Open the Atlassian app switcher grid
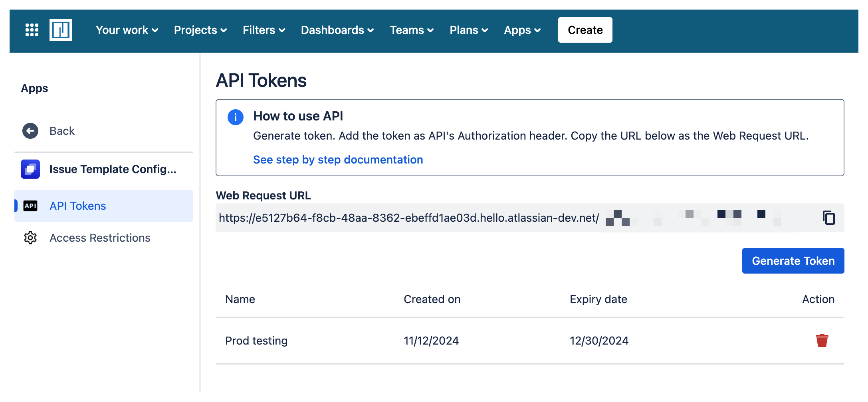868x402 pixels. tap(32, 30)
